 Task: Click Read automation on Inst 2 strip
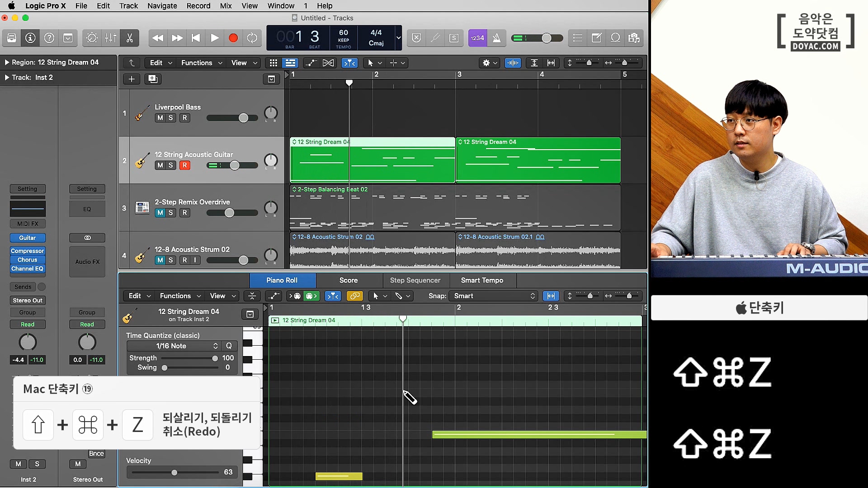(28, 324)
